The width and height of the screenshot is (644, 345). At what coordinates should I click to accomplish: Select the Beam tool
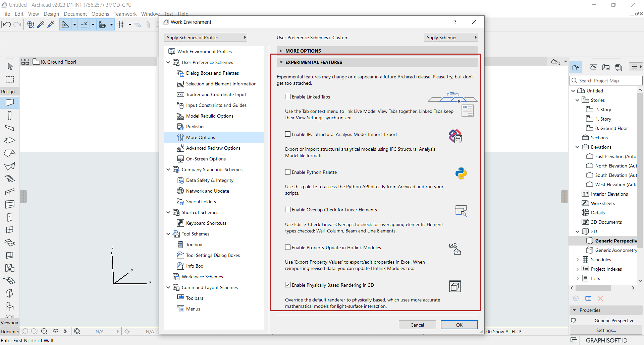point(10,128)
